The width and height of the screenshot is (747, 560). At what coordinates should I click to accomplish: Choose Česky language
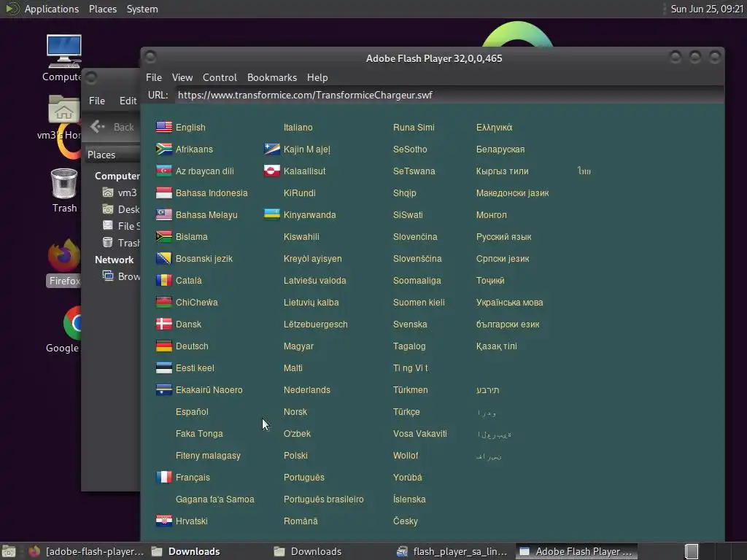[x=406, y=521]
